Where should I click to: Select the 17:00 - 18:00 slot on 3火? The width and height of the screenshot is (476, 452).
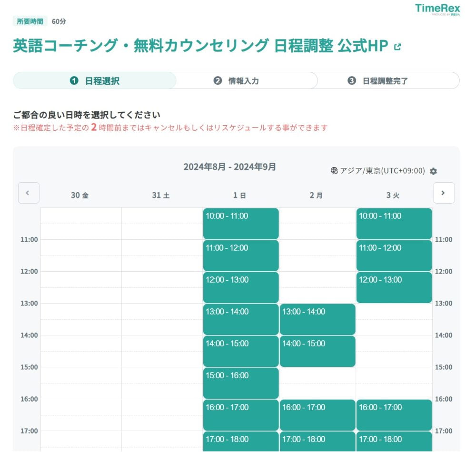pyautogui.click(x=394, y=442)
